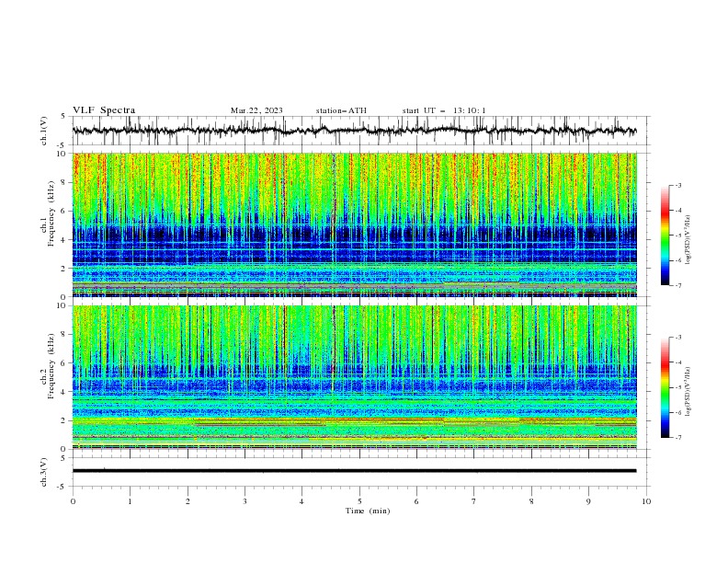Click the ch.2 color scale bar
The image size is (728, 563).
(x=665, y=387)
